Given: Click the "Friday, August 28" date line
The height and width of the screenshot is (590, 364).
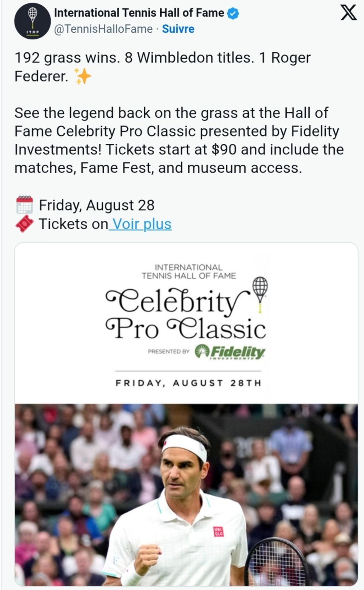Looking at the screenshot, I should click(x=97, y=205).
